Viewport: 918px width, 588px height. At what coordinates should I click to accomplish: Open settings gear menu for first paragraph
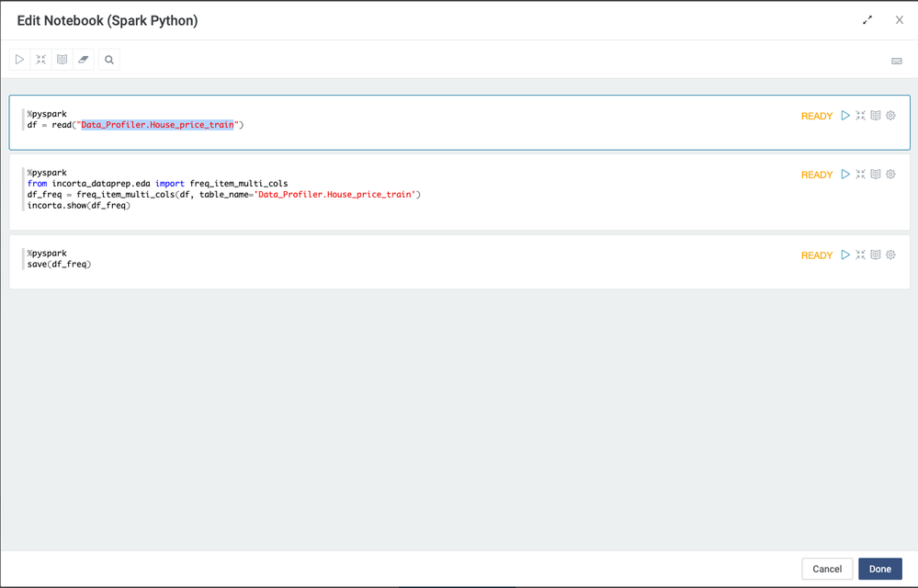890,116
